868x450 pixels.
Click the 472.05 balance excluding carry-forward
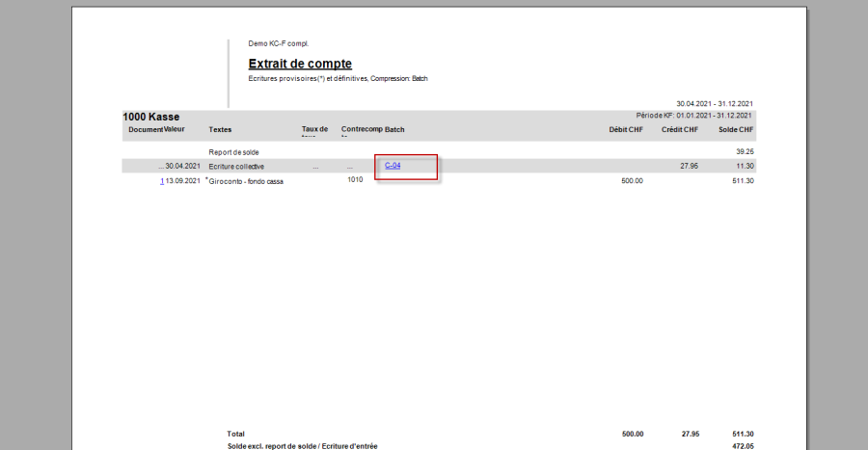click(x=743, y=446)
